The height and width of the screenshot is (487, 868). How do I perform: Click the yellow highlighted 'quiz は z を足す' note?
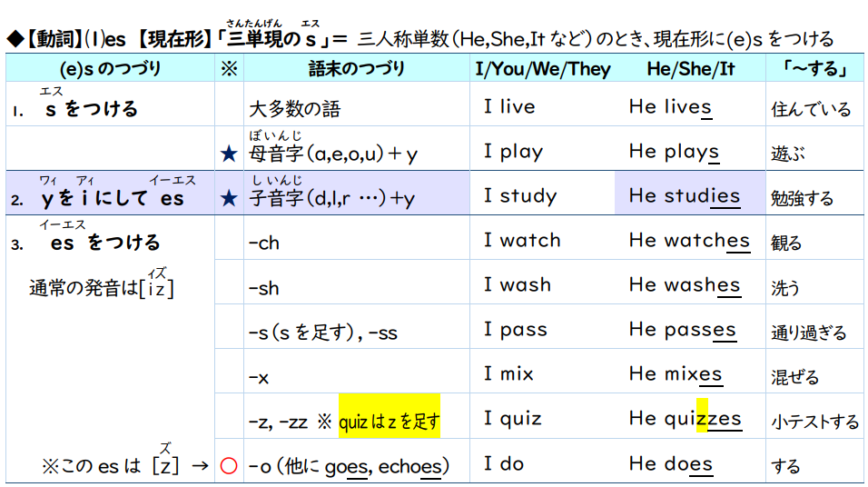[389, 421]
